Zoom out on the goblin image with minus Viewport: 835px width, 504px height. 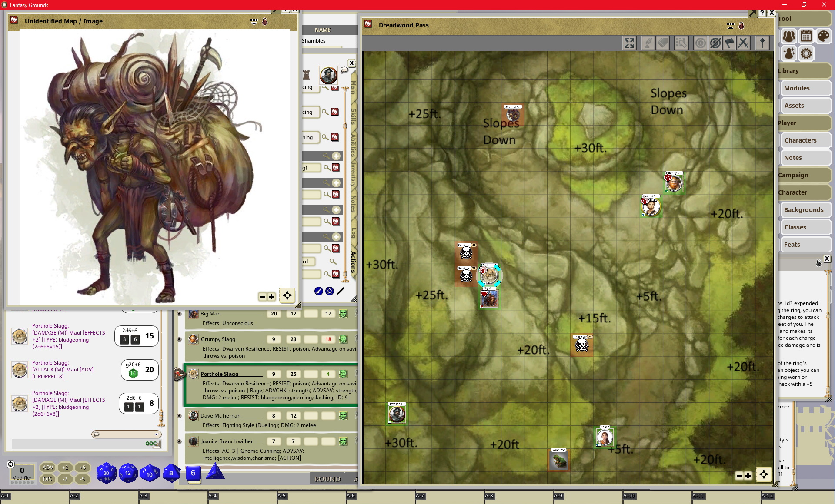coord(262,297)
